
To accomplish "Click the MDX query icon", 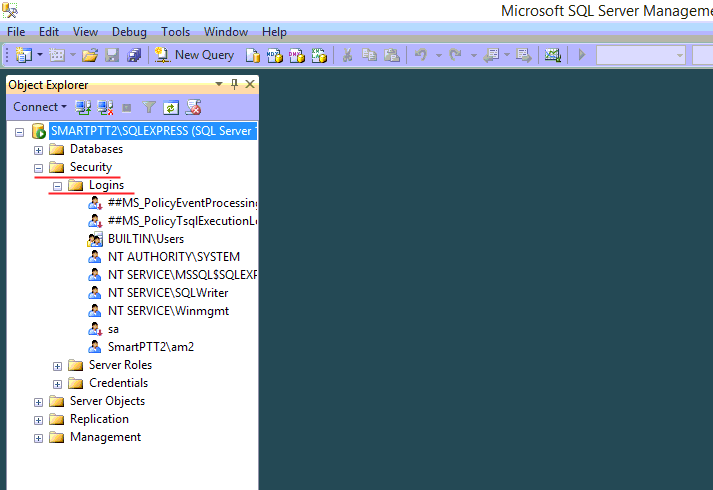I will click(275, 55).
